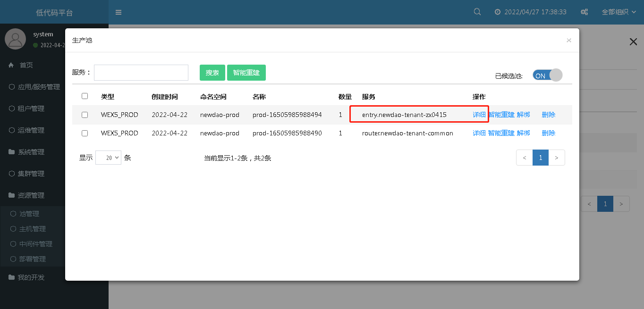Open 池管理 in the sidebar
This screenshot has height=309, width=644.
point(29,214)
